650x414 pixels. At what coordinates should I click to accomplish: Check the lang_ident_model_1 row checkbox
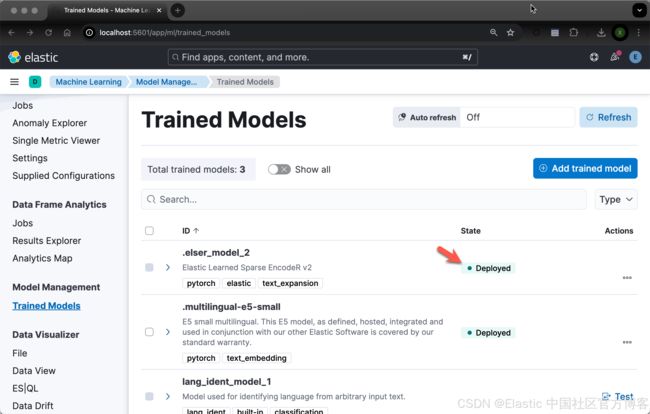(x=149, y=397)
